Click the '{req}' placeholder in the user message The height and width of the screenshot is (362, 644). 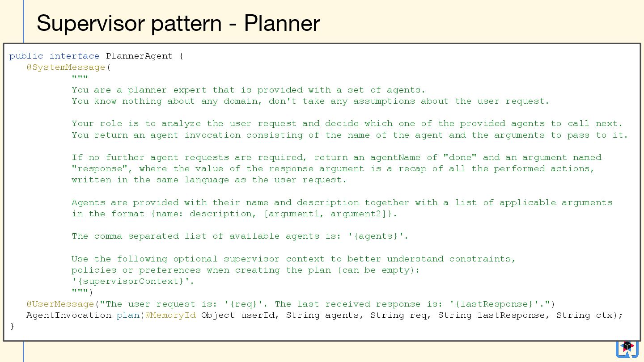click(244, 304)
